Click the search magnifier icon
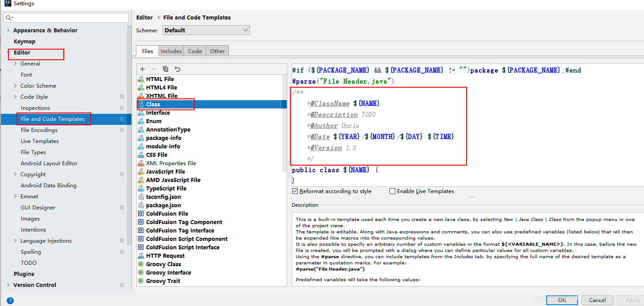 pyautogui.click(x=9, y=18)
